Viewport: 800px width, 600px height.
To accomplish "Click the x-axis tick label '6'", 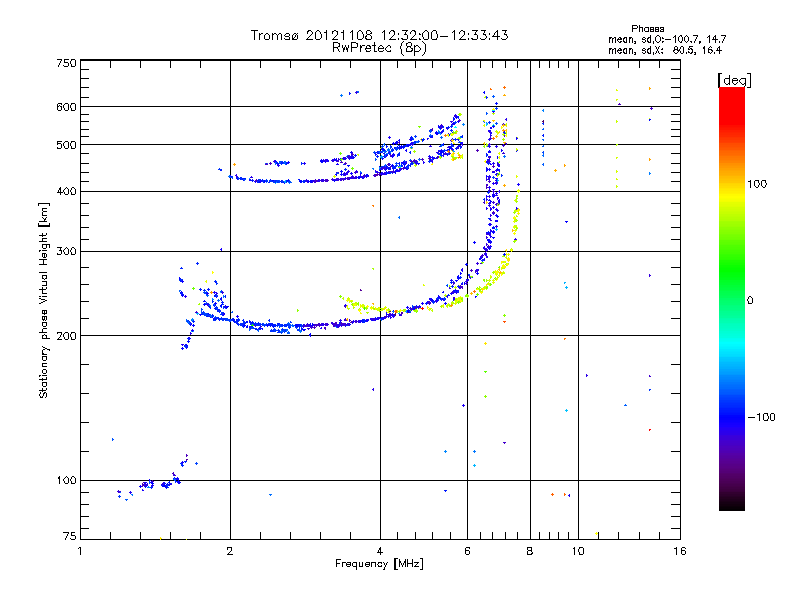I will coord(467,551).
